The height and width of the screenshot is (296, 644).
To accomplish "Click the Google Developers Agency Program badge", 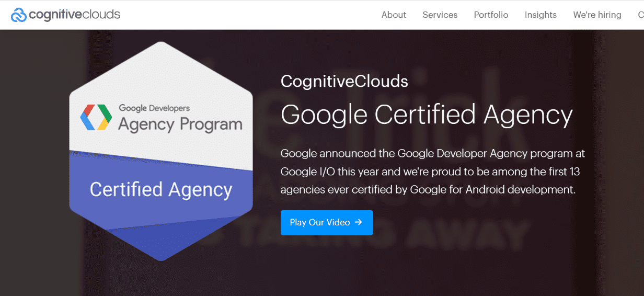I will 161,151.
